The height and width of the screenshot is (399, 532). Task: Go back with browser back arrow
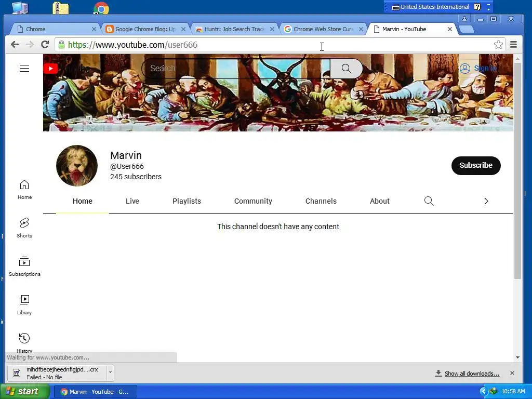click(x=15, y=45)
